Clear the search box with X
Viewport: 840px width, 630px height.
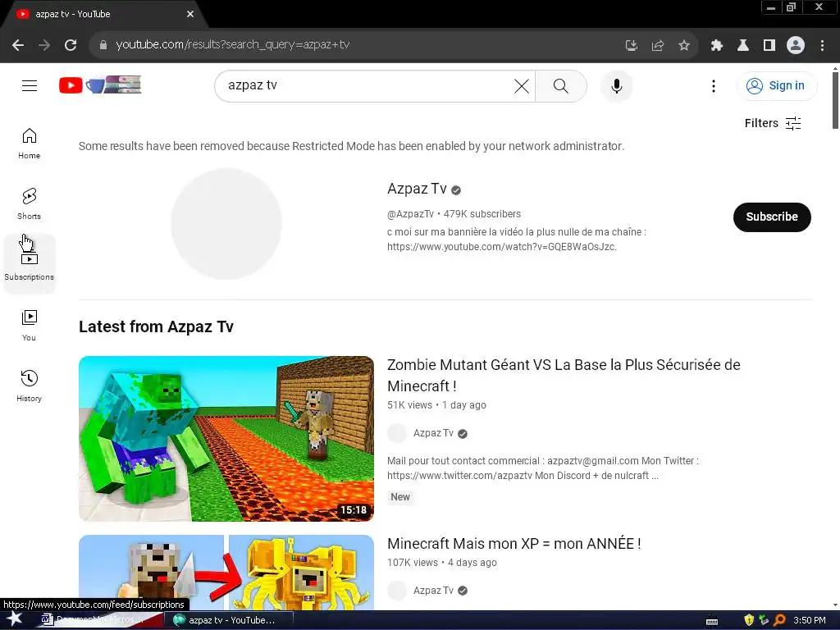coord(521,85)
